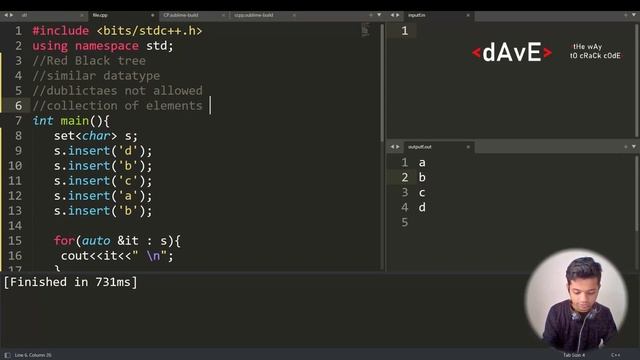Screen dimensions: 640x360
Task: Add new tab in code pane
Action: (x=371, y=15)
